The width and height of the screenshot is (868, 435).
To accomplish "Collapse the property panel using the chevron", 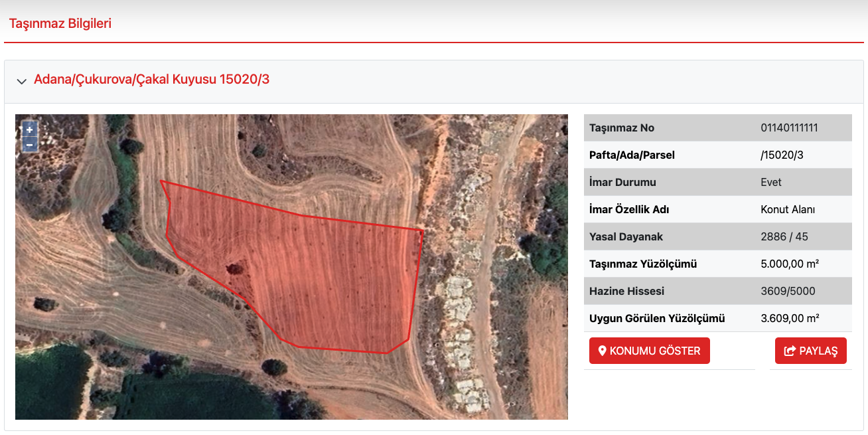I will tap(21, 81).
